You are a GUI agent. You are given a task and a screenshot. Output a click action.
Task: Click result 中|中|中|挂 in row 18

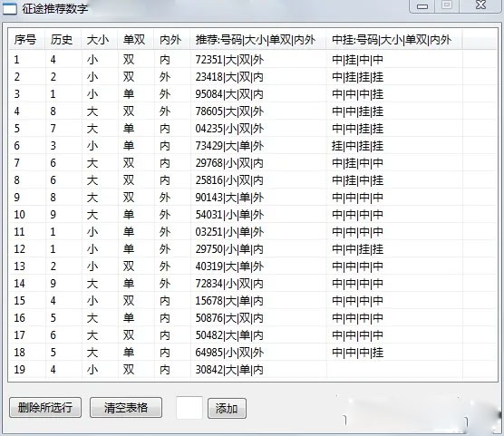click(358, 353)
